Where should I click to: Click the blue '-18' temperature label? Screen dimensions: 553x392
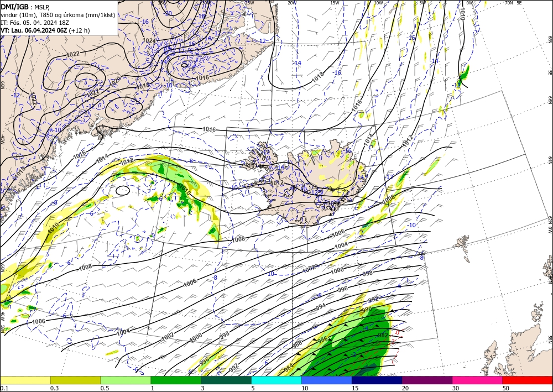(201, 16)
